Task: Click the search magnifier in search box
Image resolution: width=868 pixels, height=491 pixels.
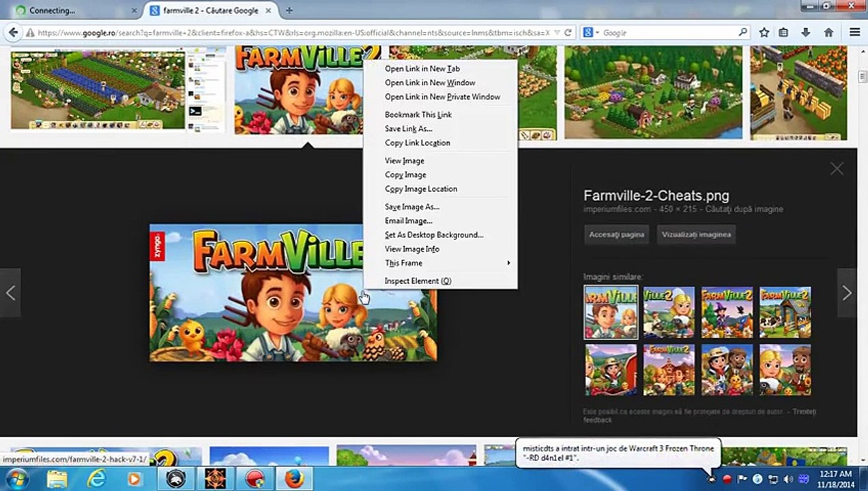Action: pos(743,32)
